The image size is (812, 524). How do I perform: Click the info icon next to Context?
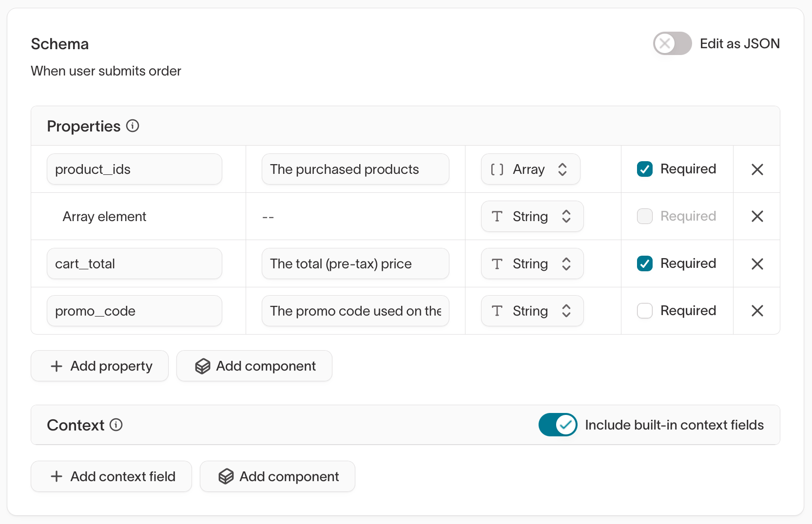pos(116,425)
